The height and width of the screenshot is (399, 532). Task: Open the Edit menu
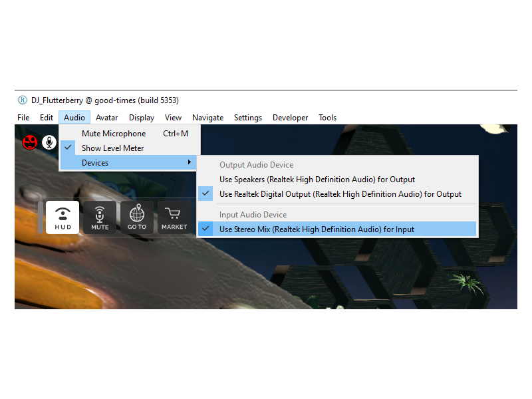(x=47, y=118)
